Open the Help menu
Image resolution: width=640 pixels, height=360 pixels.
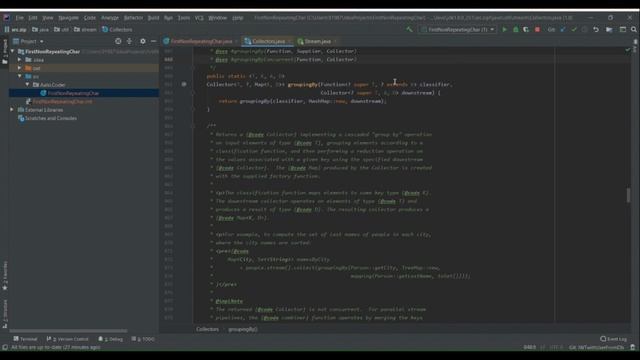[237, 18]
